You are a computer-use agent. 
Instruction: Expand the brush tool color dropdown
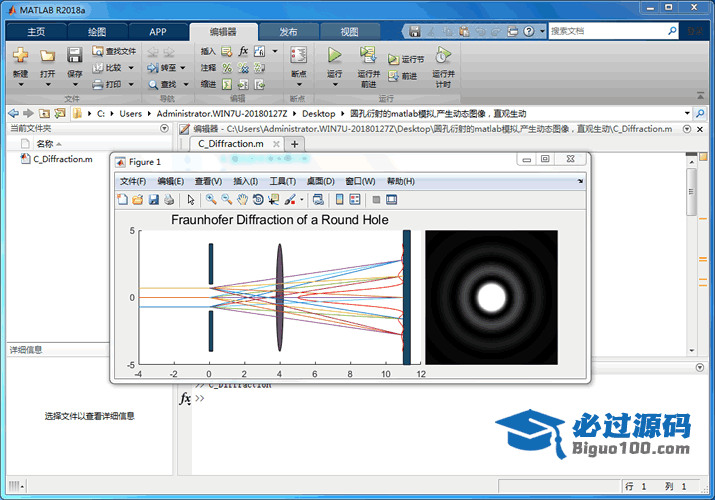coord(301,200)
